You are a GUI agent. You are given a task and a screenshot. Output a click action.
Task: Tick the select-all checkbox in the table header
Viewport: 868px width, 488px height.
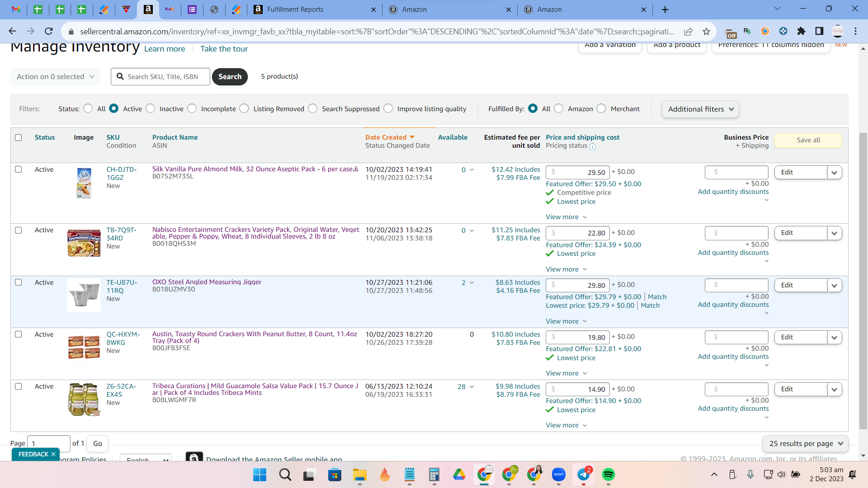click(19, 138)
